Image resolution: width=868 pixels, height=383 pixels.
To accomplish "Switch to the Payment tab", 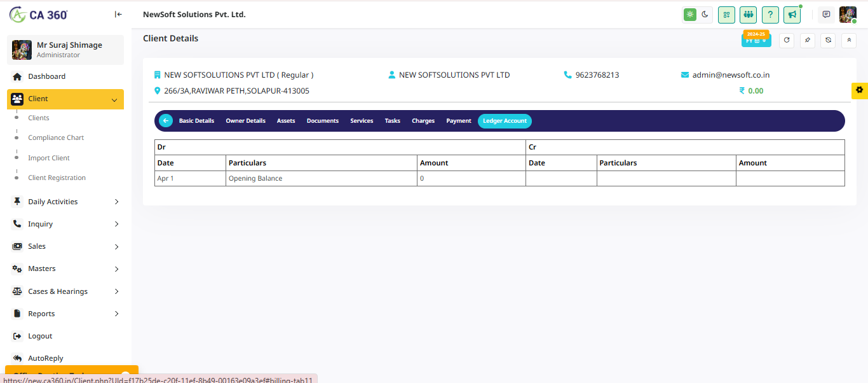I will 459,121.
